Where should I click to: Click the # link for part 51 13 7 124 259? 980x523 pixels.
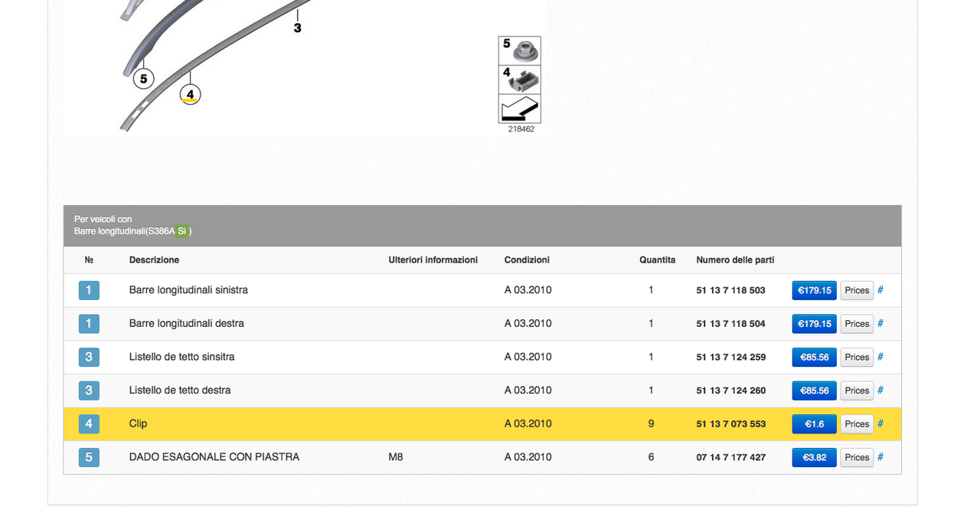pos(880,357)
